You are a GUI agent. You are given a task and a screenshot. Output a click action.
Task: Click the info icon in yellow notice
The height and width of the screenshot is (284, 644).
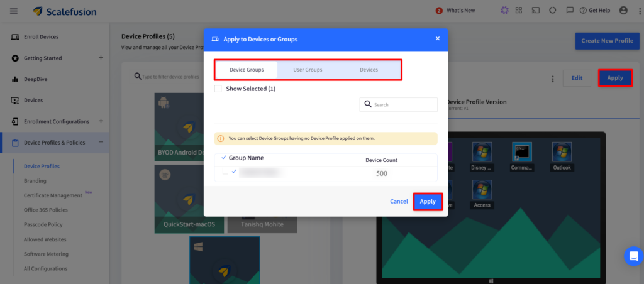pyautogui.click(x=221, y=139)
